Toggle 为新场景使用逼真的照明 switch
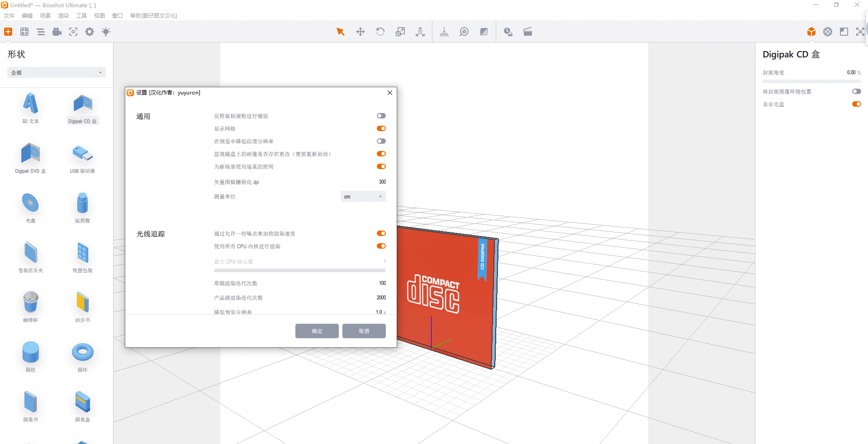Viewport: 868px width, 444px height. 381,167
